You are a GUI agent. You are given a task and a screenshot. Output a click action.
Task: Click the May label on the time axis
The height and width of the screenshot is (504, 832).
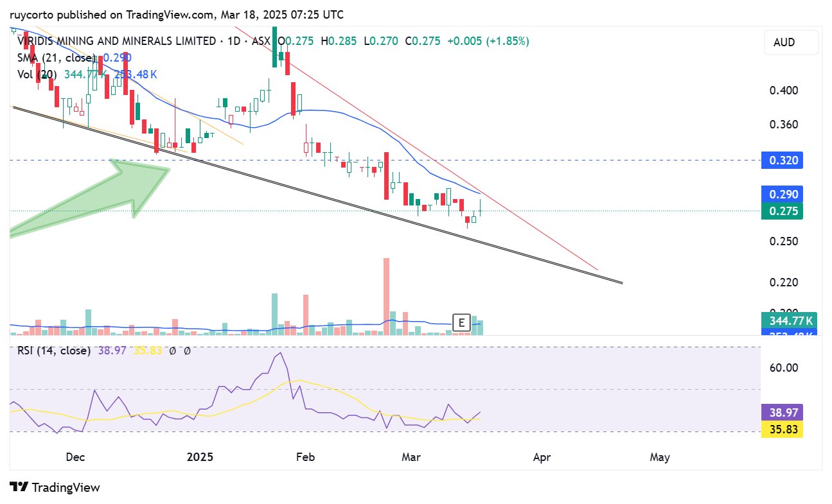[660, 457]
